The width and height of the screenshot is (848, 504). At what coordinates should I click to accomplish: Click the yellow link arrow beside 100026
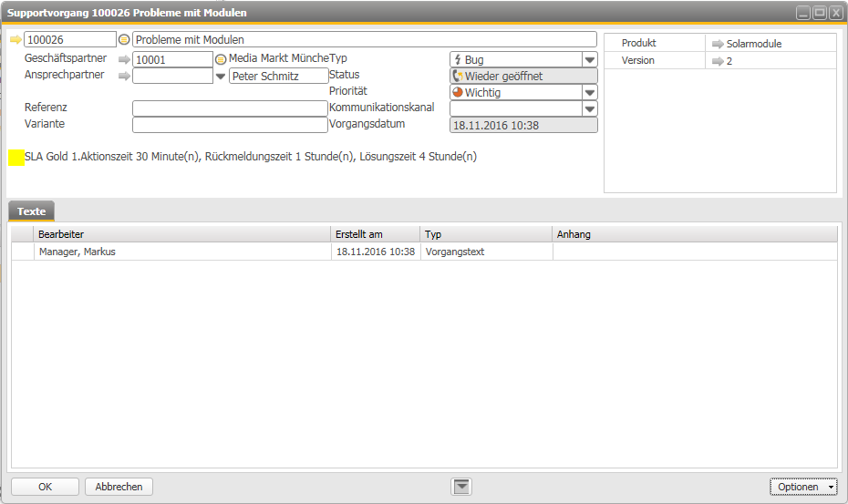pyautogui.click(x=16, y=39)
